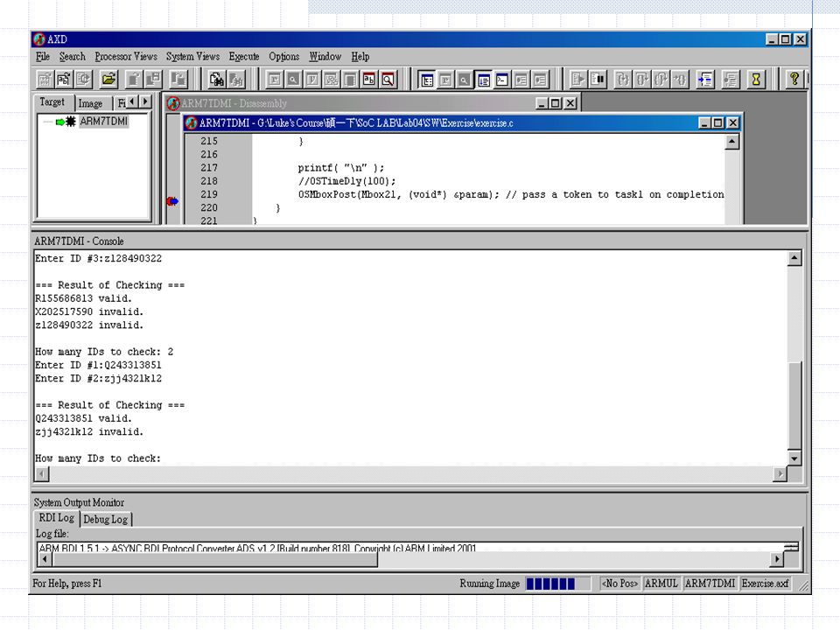This screenshot has width=840, height=630.
Task: Click the left tab-scroll arrow in Target panel
Action: click(x=132, y=101)
